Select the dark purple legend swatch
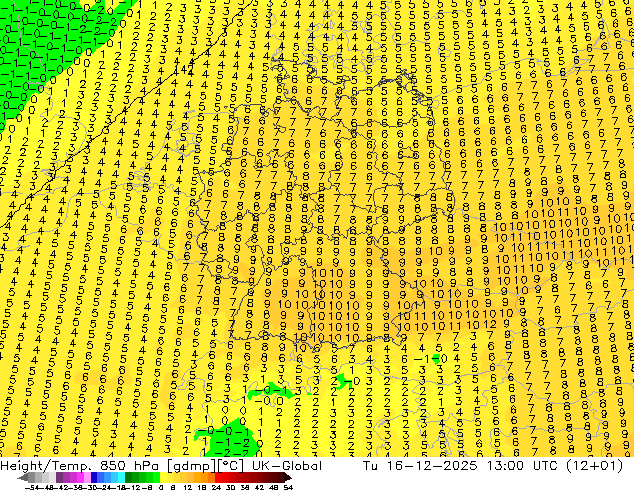Image resolution: width=634 pixels, height=490 pixels. 59,478
